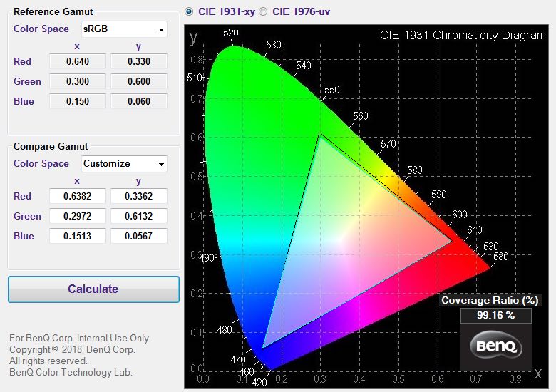Image resolution: width=556 pixels, height=392 pixels.
Task: Click Compare Gamut Green x field 0.2972
Action: click(77, 216)
